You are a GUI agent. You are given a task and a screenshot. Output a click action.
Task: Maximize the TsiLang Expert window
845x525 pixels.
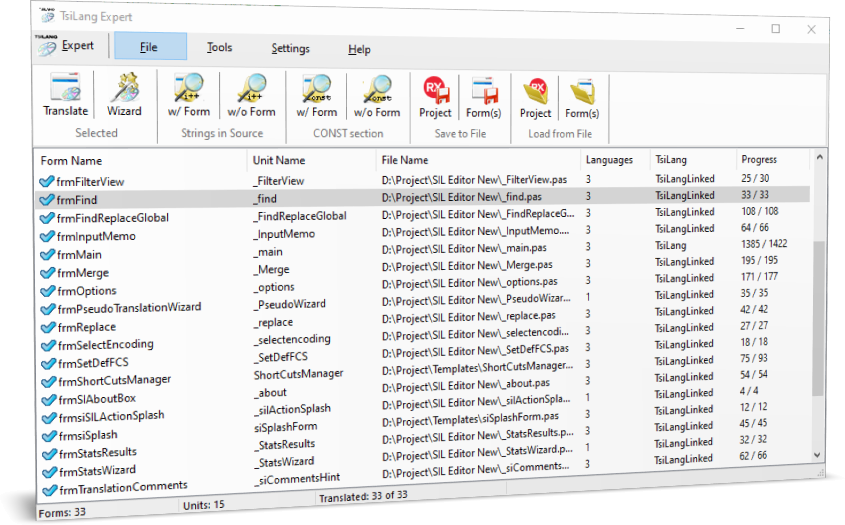click(775, 29)
